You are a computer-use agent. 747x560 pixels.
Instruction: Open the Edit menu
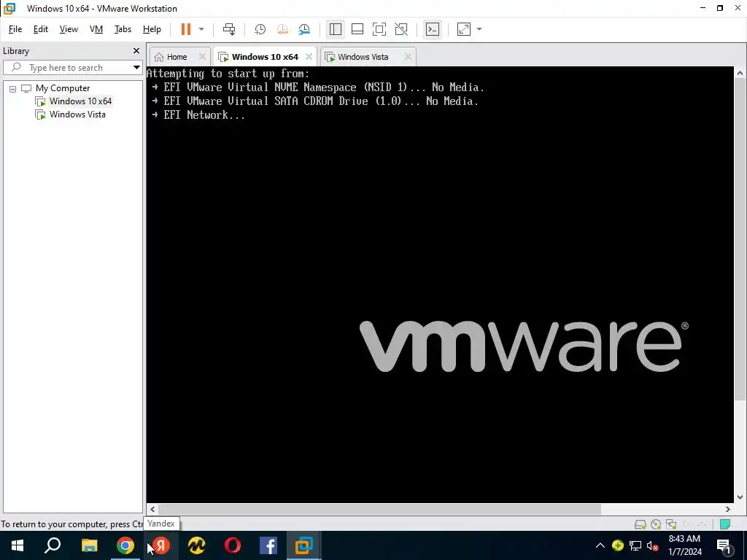point(41,29)
